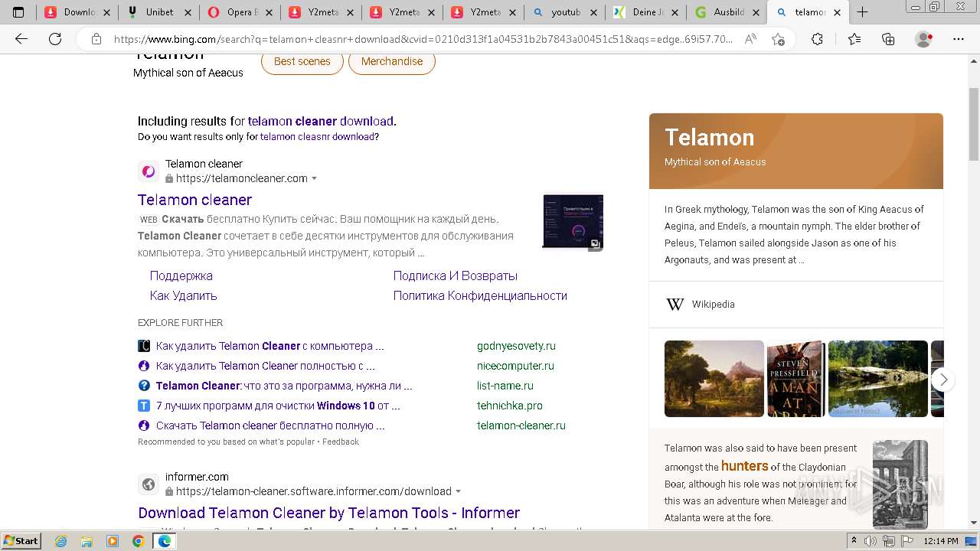980x551 pixels.
Task: Open the Extensions puzzle icon
Action: point(817,39)
